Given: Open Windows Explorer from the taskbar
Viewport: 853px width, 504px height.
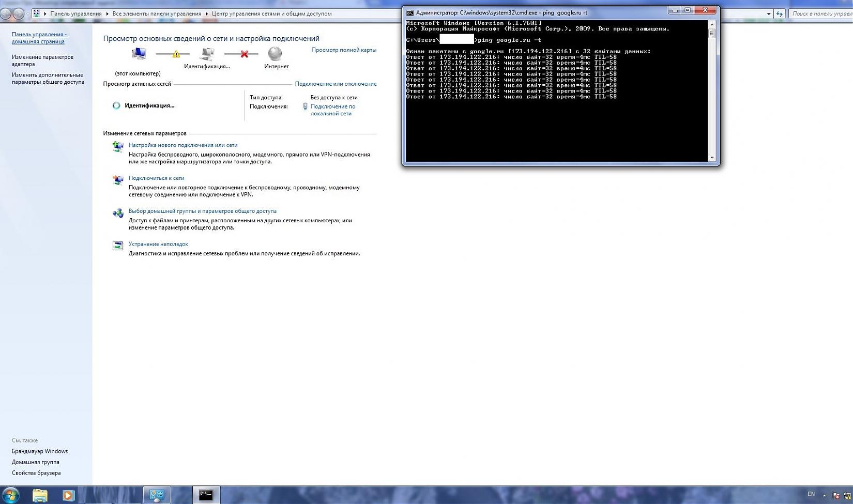Looking at the screenshot, I should click(40, 495).
